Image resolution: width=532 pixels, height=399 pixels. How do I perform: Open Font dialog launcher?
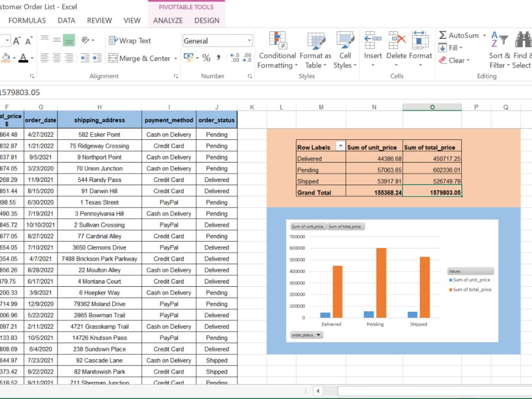tap(32, 76)
